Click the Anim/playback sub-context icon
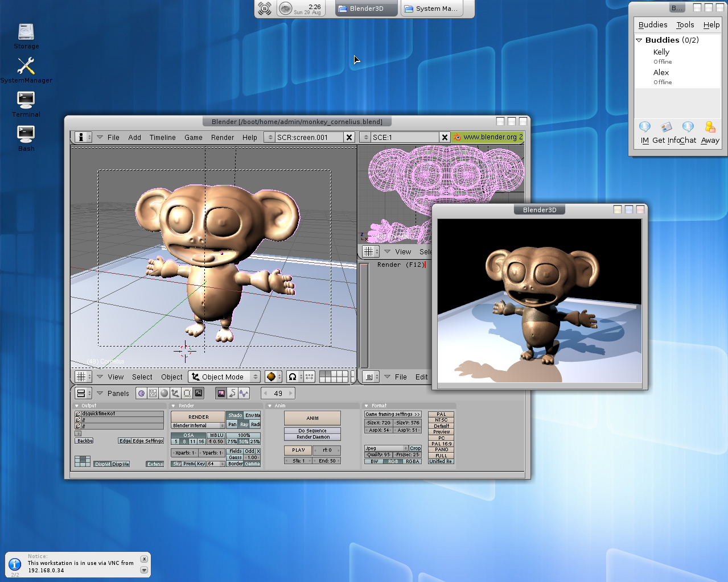This screenshot has width=728, height=582. 232,393
